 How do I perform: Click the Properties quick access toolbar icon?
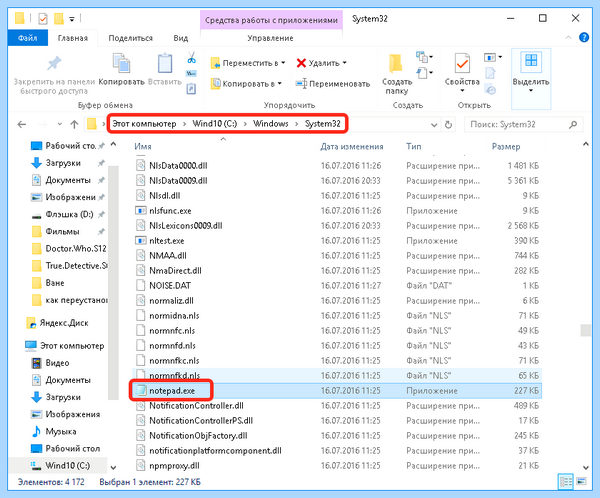43,18
